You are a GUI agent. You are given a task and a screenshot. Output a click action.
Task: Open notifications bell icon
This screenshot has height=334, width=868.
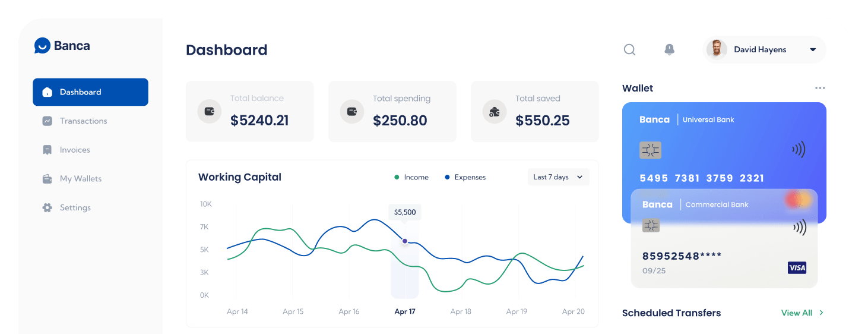(x=669, y=50)
